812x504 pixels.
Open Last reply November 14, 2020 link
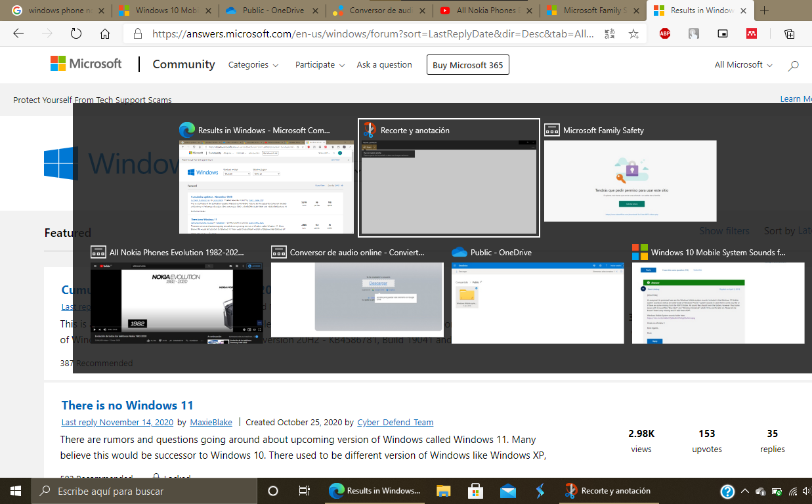click(118, 422)
